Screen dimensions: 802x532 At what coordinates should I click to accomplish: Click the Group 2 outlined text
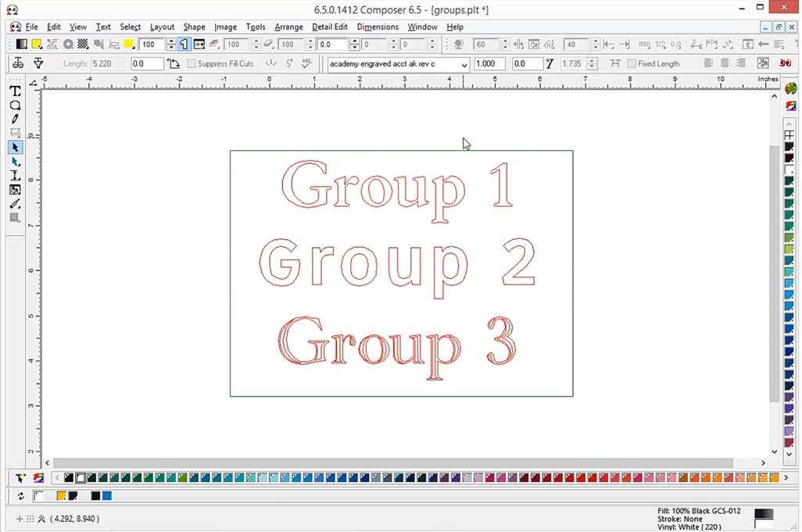396,266
